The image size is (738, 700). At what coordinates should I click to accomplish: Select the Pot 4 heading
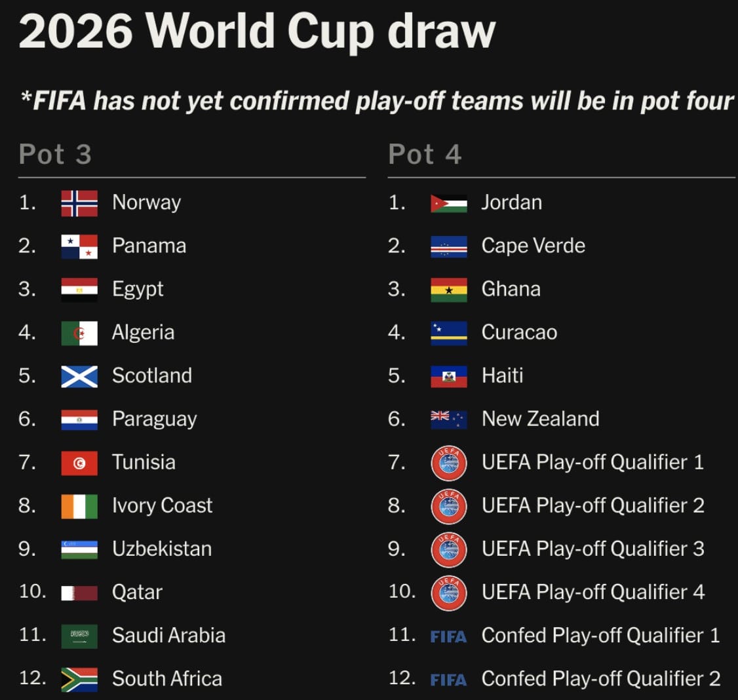click(425, 155)
